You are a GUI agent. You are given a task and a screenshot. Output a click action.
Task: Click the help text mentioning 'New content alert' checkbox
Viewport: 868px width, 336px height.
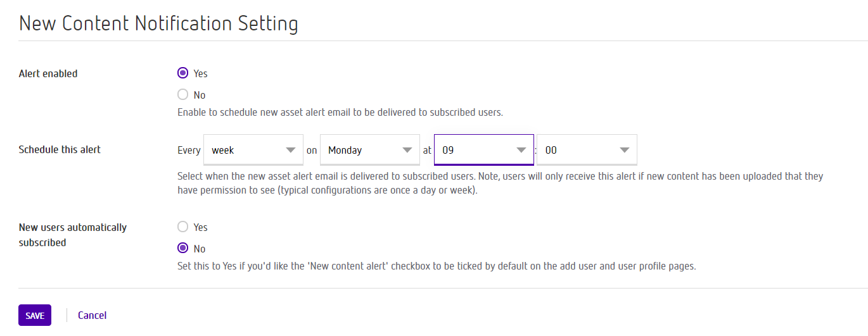tap(437, 266)
